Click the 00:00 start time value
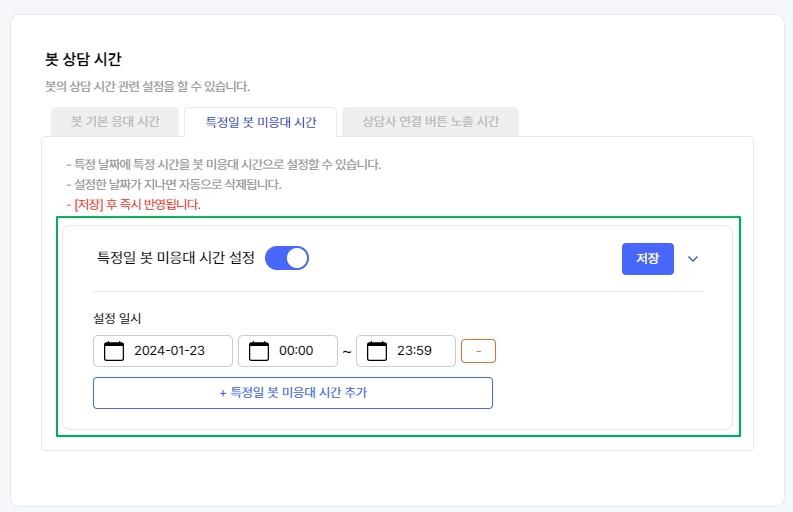793x512 pixels. pyautogui.click(x=296, y=351)
